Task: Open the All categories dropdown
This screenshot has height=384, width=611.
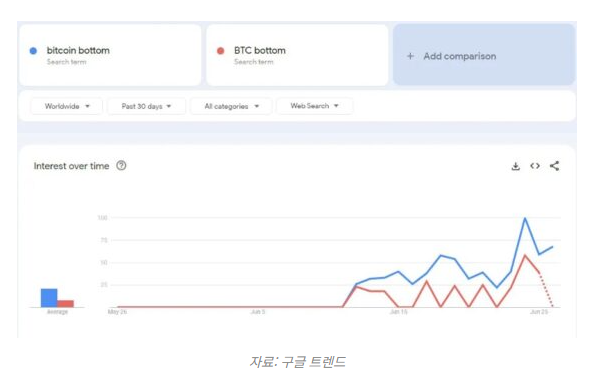Action: 231,106
